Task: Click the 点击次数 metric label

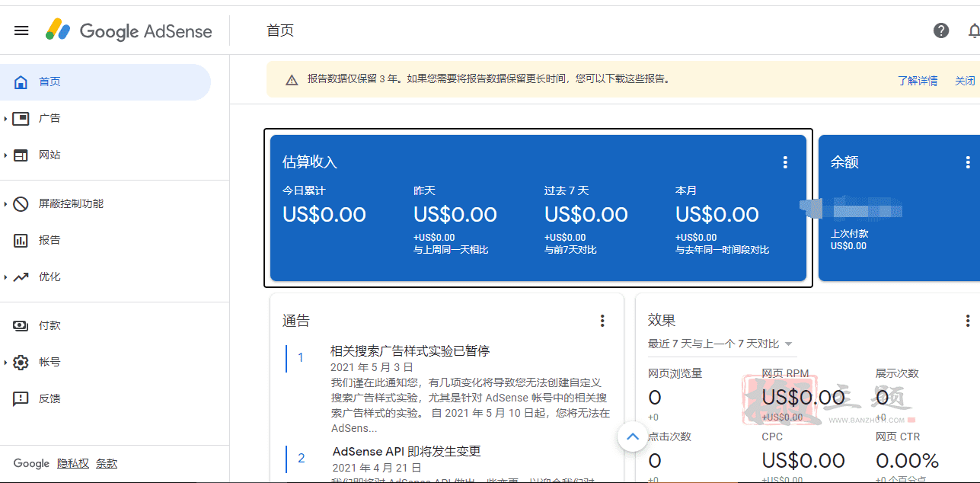Action: 669,437
